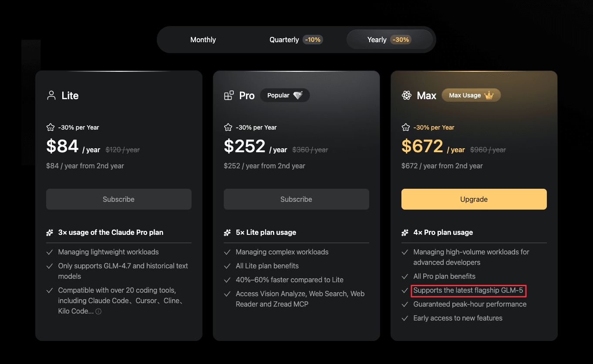Click the -30% badge on Yearly
The image size is (593, 364).
(x=401, y=40)
